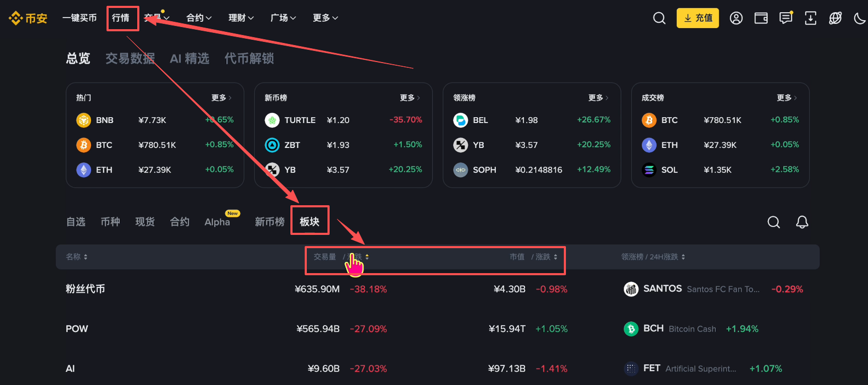868x385 pixels.
Task: Click the app download icon
Action: 811,18
